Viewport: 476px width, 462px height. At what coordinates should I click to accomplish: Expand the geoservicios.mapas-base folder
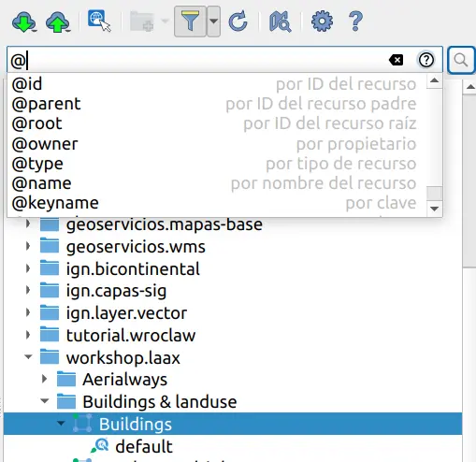28,224
